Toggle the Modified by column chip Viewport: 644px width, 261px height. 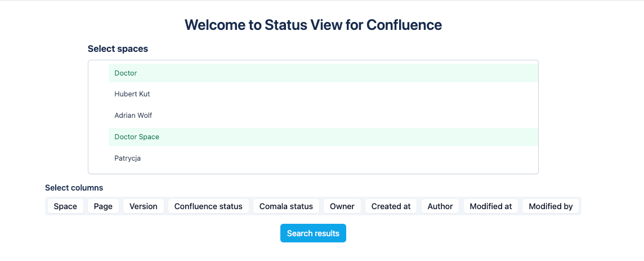[551, 206]
